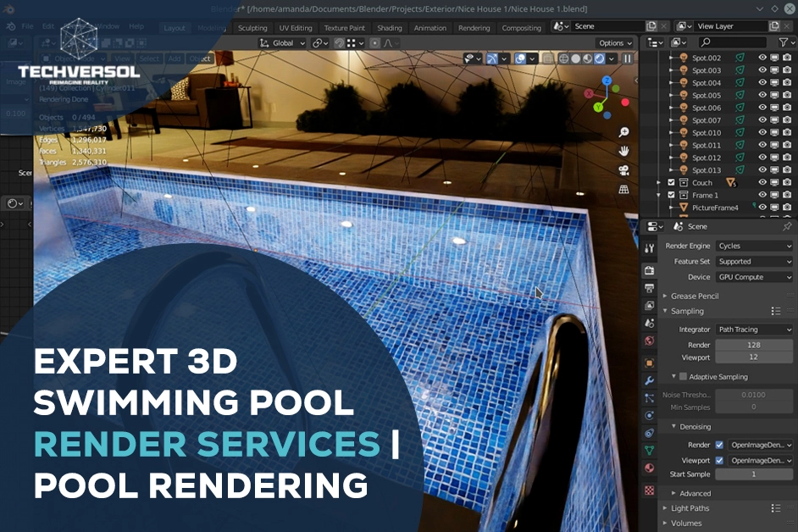The height and width of the screenshot is (532, 798).
Task: Pin the Scene properties with the pin button
Action: click(x=786, y=226)
